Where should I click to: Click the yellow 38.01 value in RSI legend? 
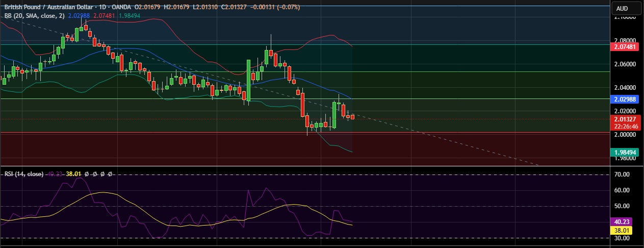[x=74, y=174]
